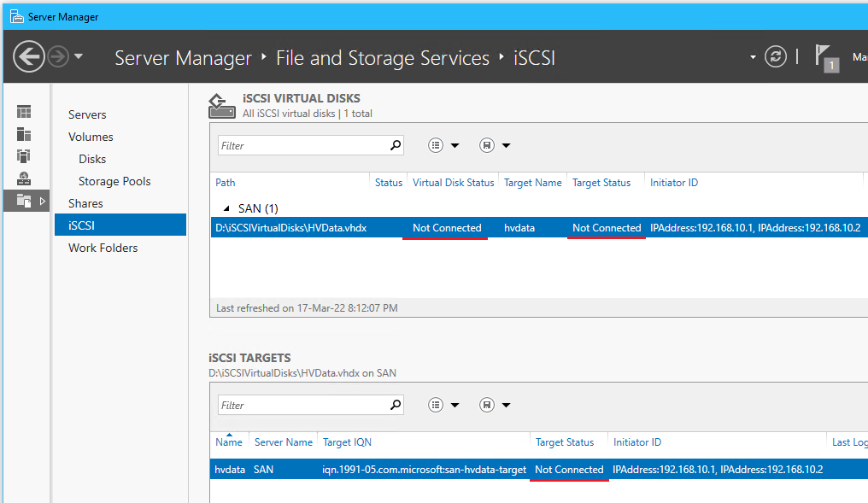This screenshot has width=868, height=503.
Task: Open the All Servers sidebar icon
Action: (x=24, y=156)
